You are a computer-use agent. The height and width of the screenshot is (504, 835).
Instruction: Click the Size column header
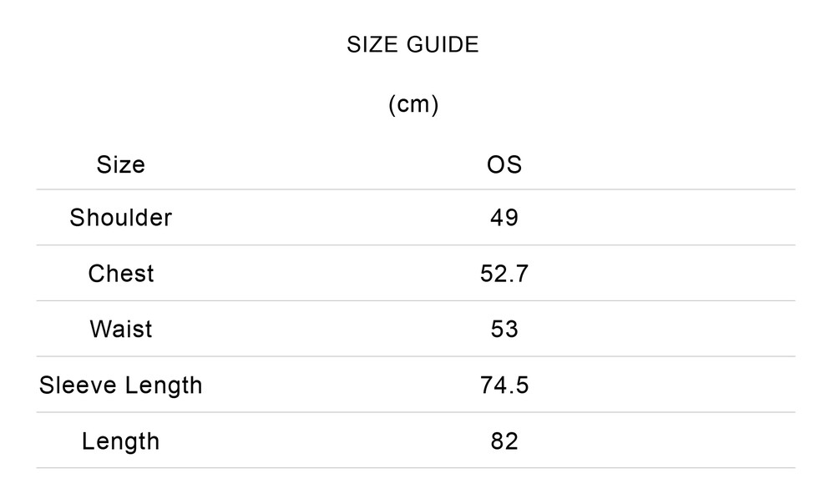point(121,164)
